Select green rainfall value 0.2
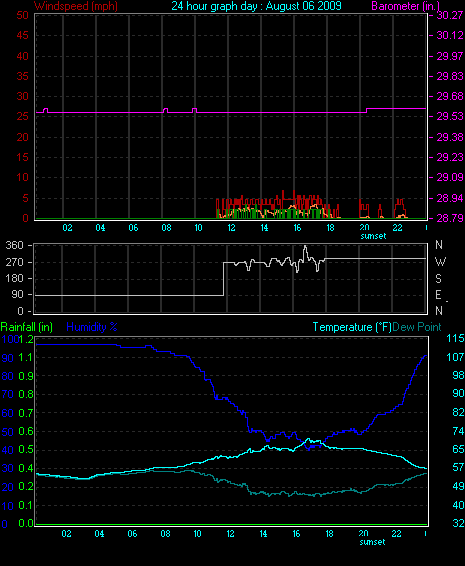 (x=26, y=487)
